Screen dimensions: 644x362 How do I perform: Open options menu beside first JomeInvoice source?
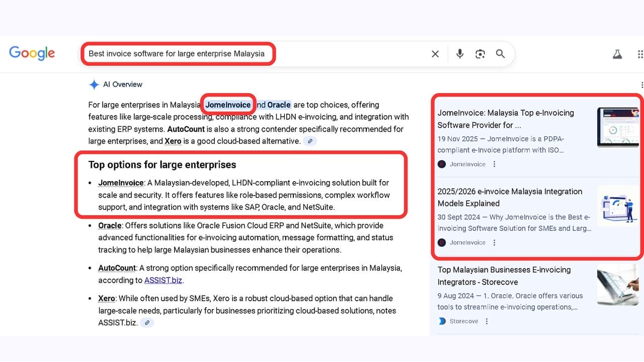coord(495,164)
